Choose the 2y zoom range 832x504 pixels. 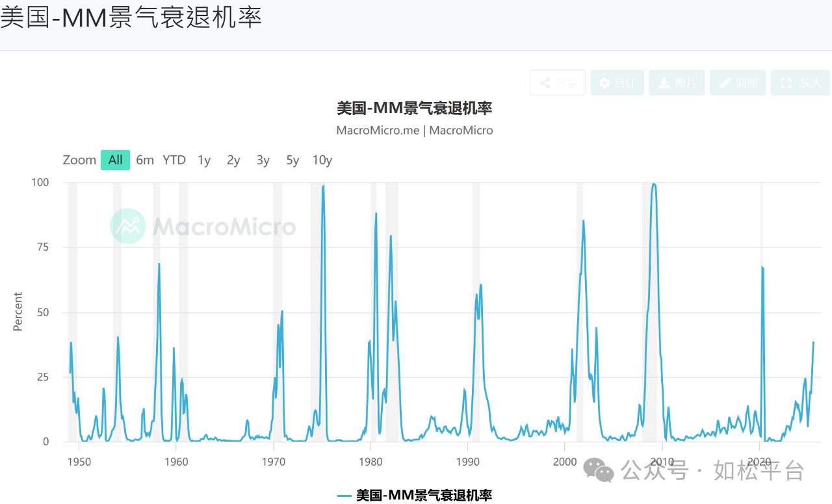click(x=233, y=160)
